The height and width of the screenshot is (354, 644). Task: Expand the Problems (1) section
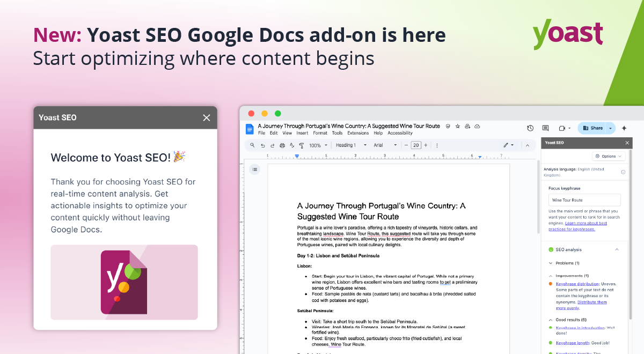coord(551,263)
